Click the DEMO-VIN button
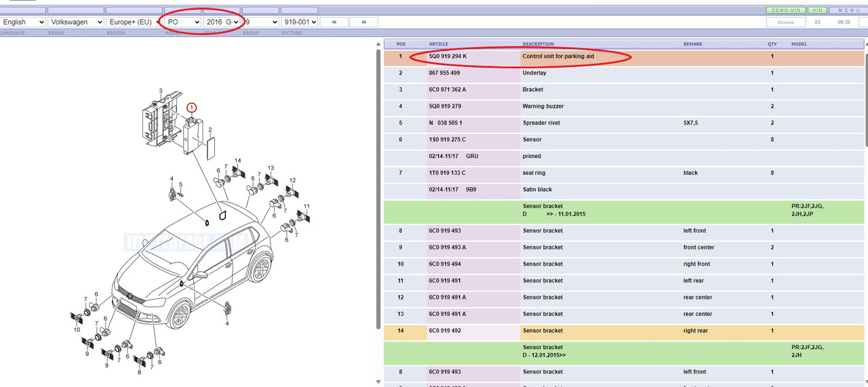 tap(785, 11)
